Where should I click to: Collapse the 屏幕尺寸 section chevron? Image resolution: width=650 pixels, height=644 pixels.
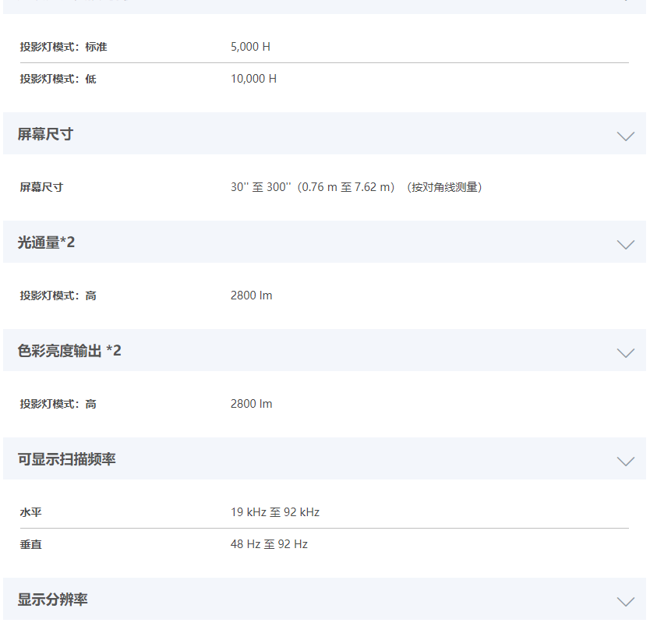point(626,136)
